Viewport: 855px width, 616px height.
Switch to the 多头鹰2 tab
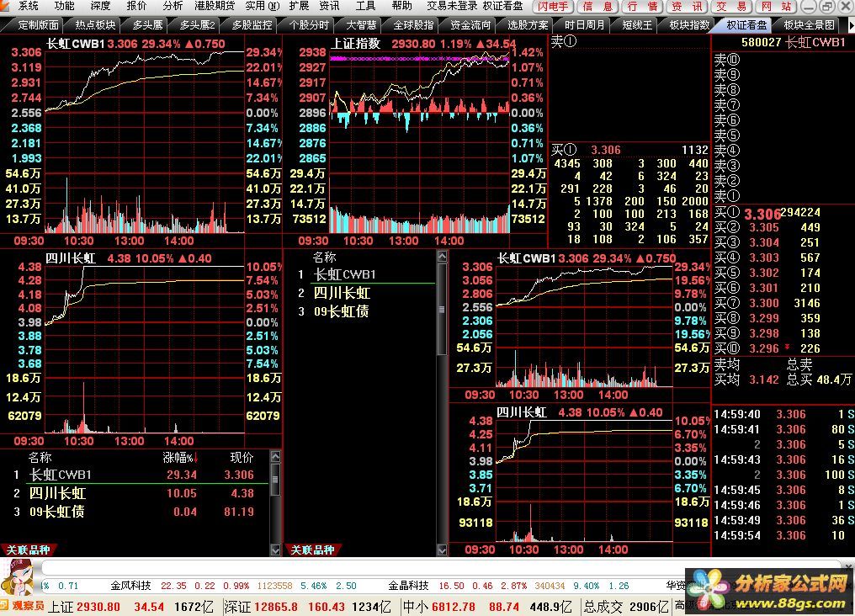[198, 25]
